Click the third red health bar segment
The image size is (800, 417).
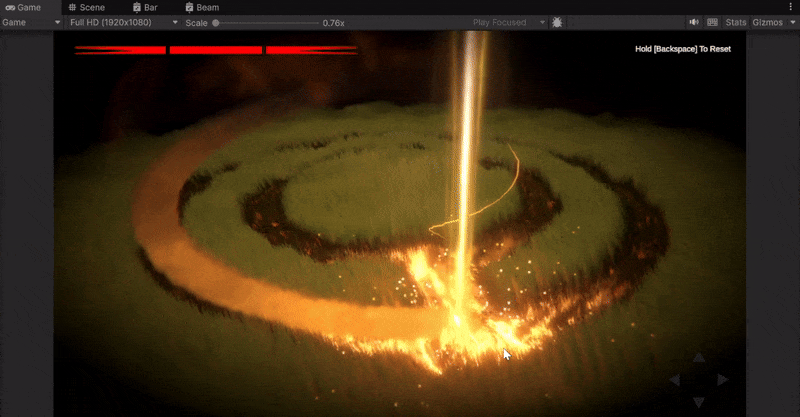point(312,50)
